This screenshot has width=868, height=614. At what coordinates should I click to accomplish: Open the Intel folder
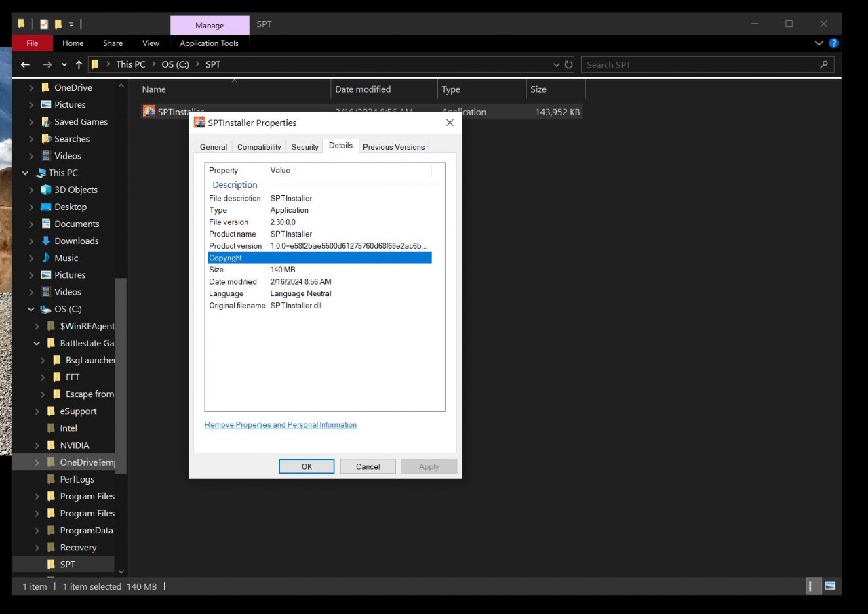pos(68,428)
